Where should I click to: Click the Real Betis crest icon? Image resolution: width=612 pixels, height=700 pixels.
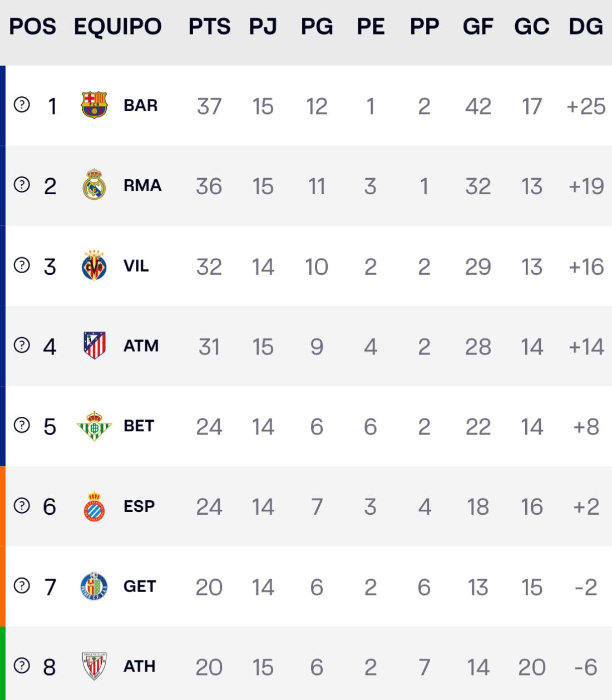(94, 426)
